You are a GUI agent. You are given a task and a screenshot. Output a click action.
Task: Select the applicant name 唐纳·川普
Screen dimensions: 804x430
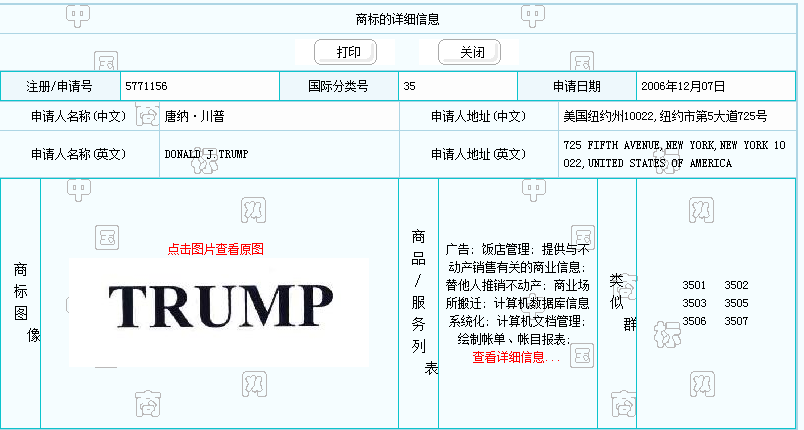click(x=195, y=116)
